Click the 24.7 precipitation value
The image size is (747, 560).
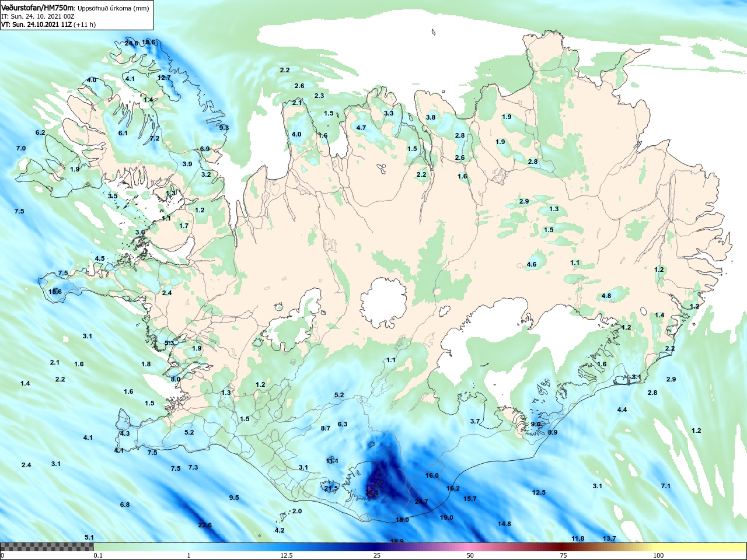click(421, 502)
